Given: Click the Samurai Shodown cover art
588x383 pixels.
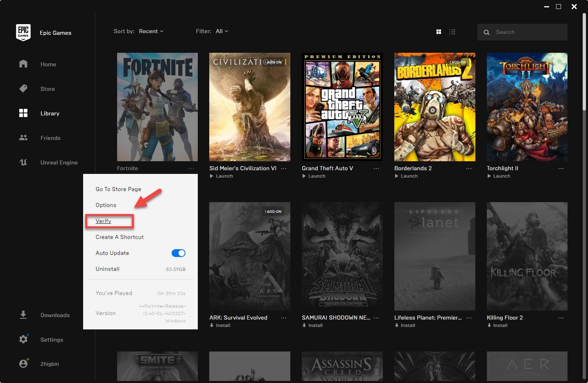Looking at the screenshot, I should 342,256.
